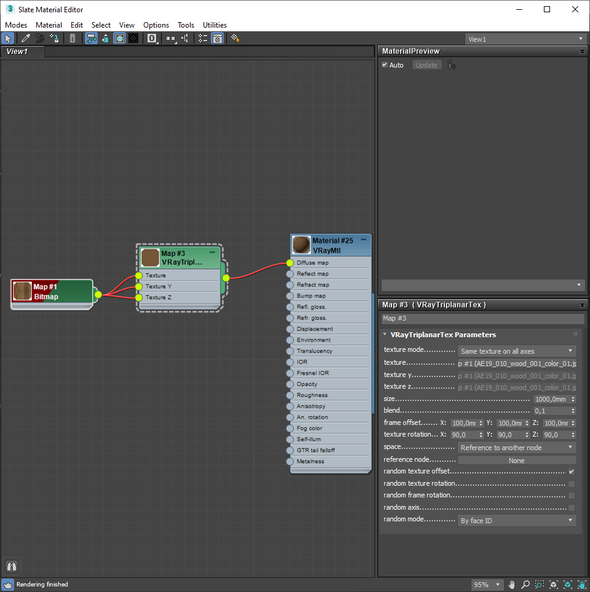Click the VRayTriplanarTex node color thumbnail
Image resolution: width=590 pixels, height=592 pixels.
coord(150,257)
